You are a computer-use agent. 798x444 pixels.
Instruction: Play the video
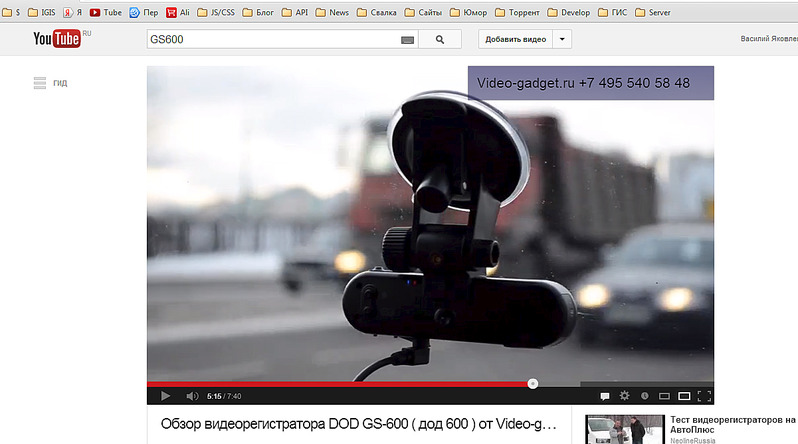pyautogui.click(x=165, y=396)
